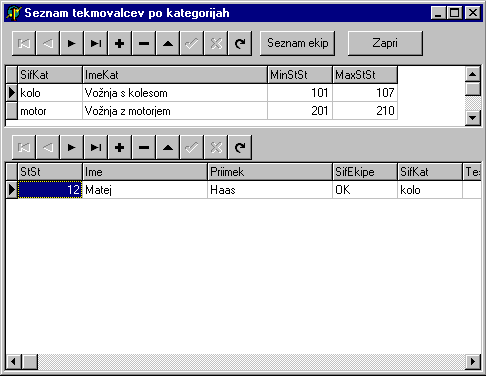Click the MaxStSt column header
Viewport: 486px width, 377px height.
tap(365, 75)
